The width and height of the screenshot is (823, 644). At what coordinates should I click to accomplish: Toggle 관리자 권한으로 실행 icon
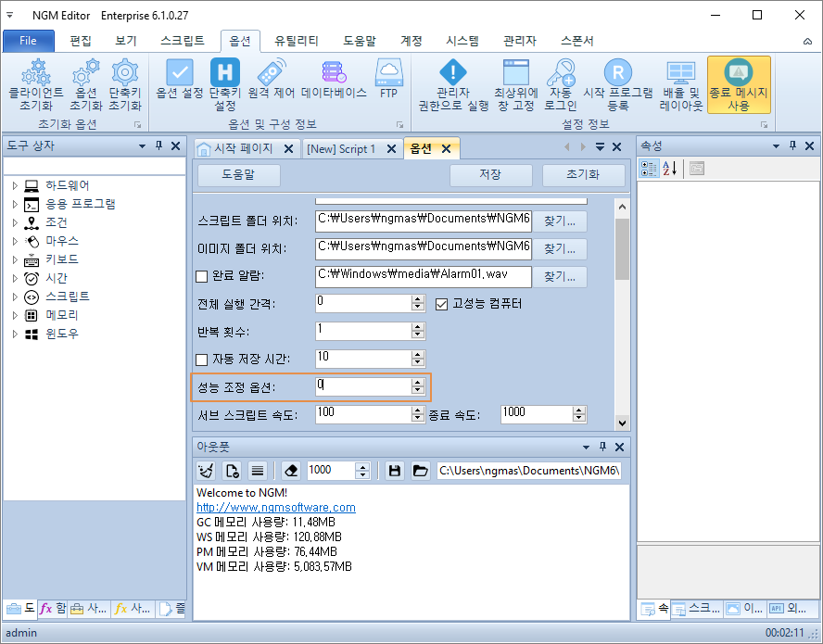tap(453, 85)
